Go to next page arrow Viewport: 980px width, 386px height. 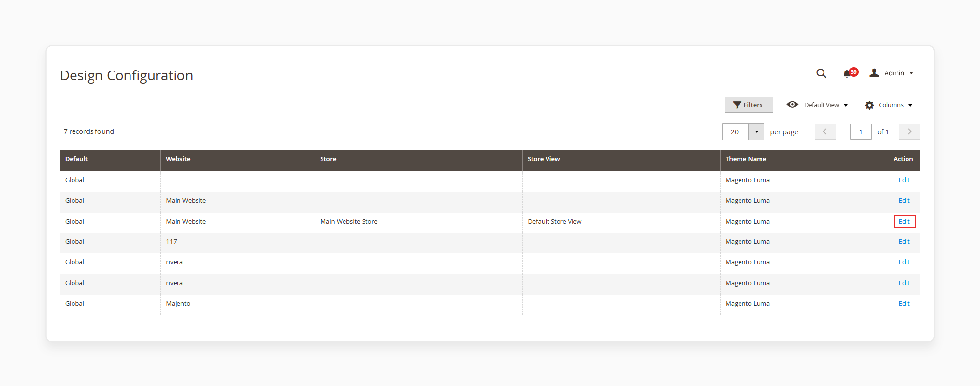pyautogui.click(x=909, y=132)
